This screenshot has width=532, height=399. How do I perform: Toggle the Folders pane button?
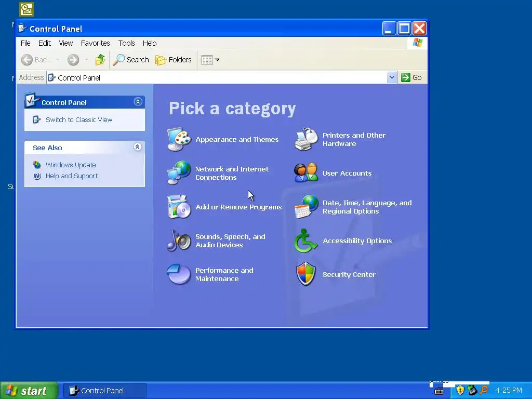[x=174, y=60]
